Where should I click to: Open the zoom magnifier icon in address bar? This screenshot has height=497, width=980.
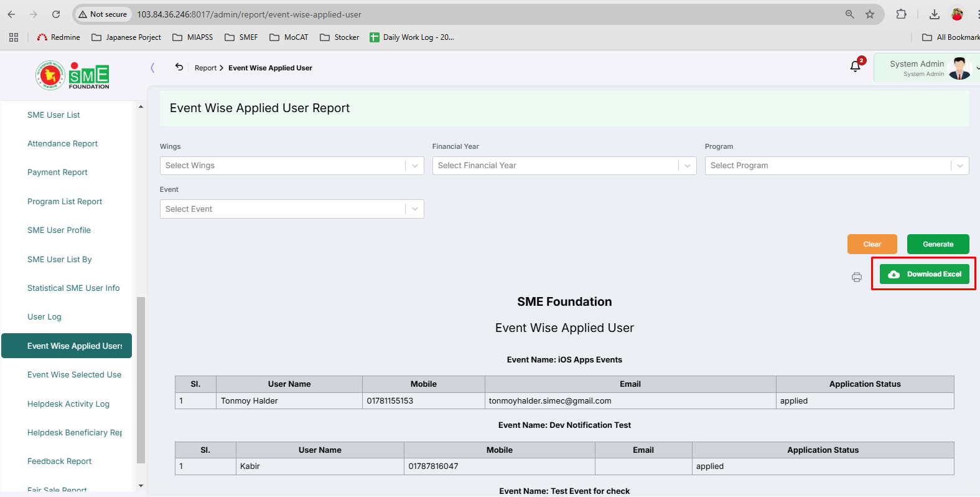(x=849, y=14)
